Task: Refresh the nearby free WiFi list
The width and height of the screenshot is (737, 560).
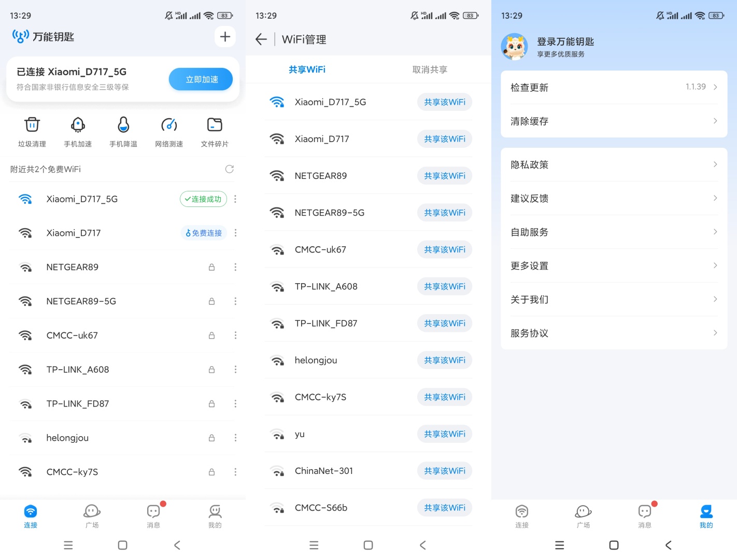Action: coord(230,169)
